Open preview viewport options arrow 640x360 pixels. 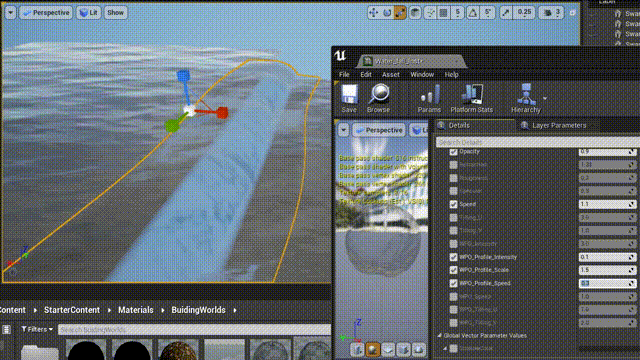(x=343, y=130)
